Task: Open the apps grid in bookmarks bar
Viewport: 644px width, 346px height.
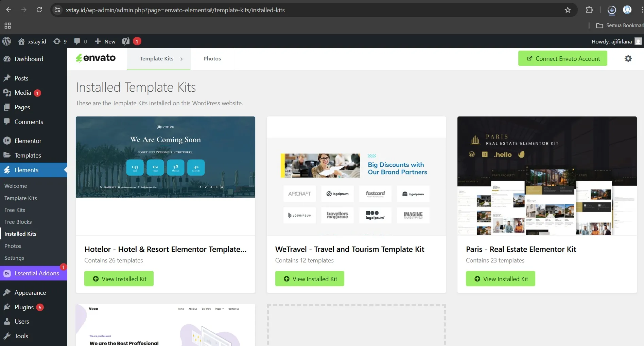Action: (x=7, y=25)
